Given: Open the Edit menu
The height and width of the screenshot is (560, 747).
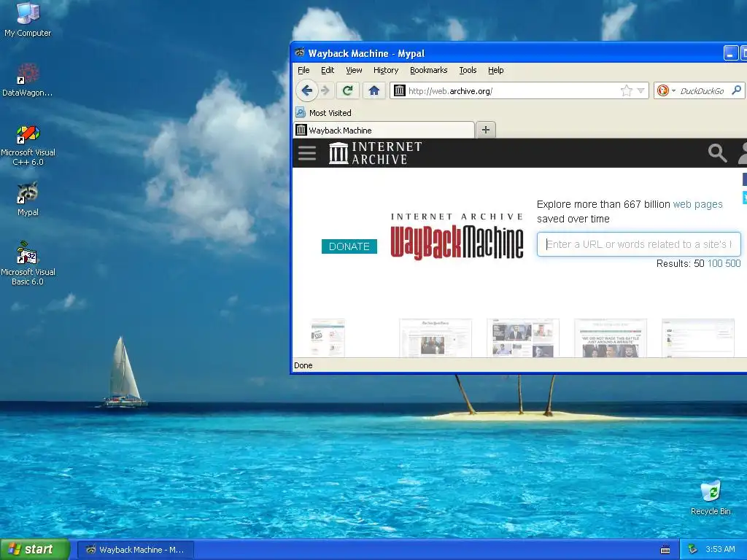Looking at the screenshot, I should 328,70.
